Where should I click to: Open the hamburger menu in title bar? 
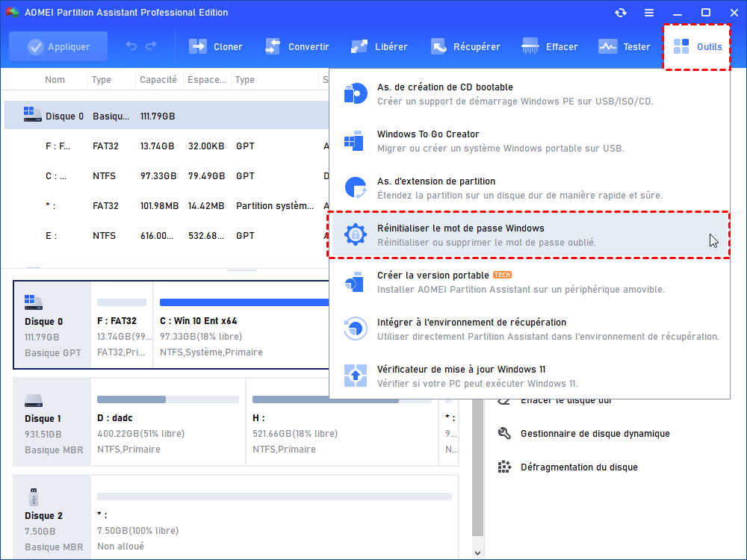(x=649, y=13)
